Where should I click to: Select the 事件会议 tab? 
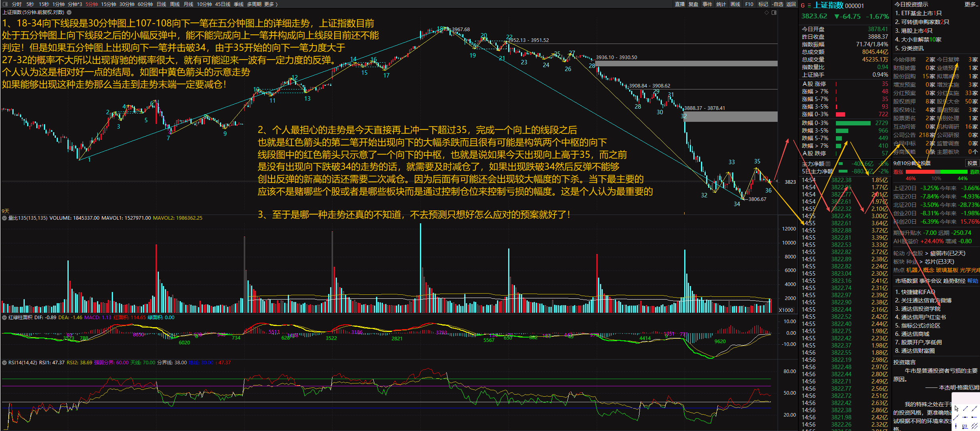pos(931,281)
